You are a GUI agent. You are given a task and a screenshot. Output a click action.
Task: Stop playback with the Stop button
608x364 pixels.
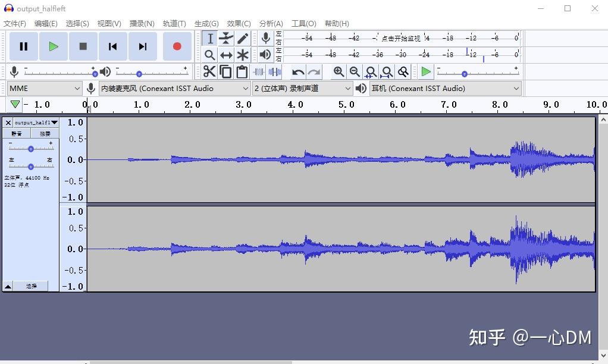(83, 46)
